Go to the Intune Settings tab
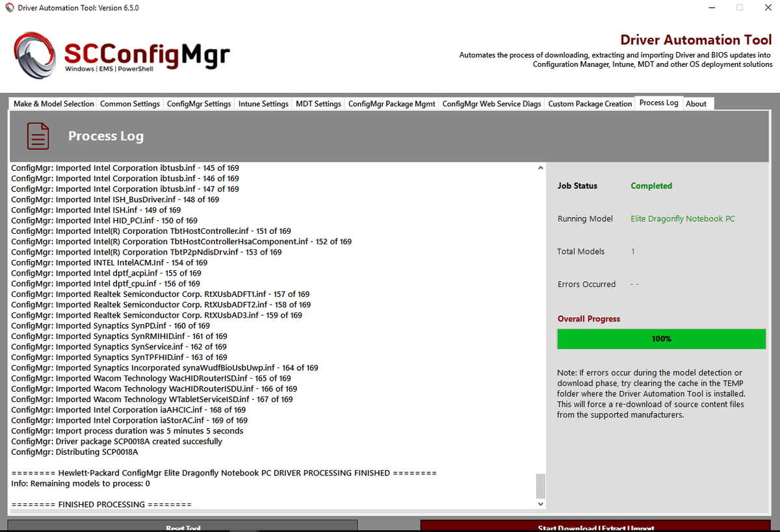 click(x=263, y=104)
